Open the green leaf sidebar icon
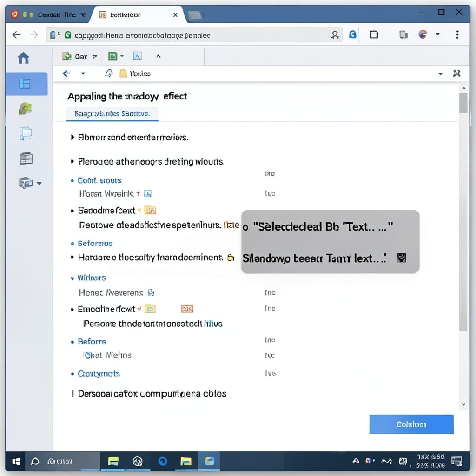Image resolution: width=476 pixels, height=476 pixels. [25, 108]
